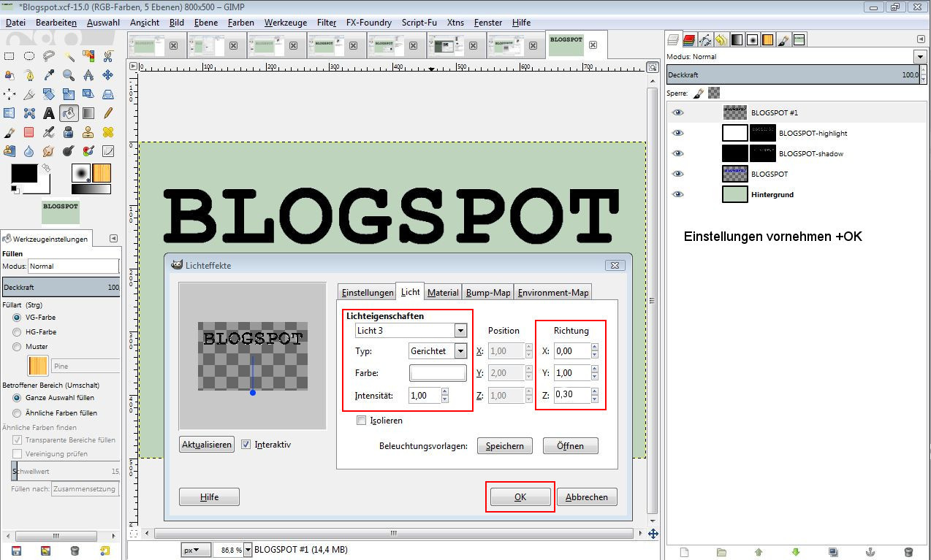Open the Script-Fu menu

point(419,23)
